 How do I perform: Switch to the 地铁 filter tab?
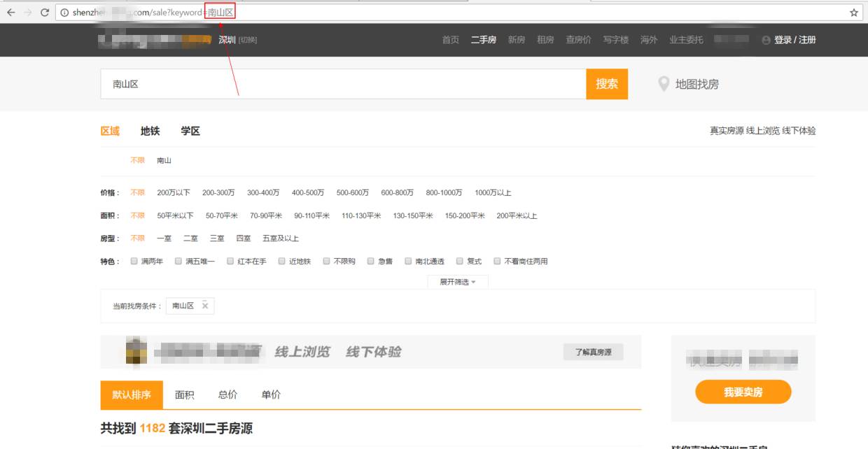click(x=150, y=131)
